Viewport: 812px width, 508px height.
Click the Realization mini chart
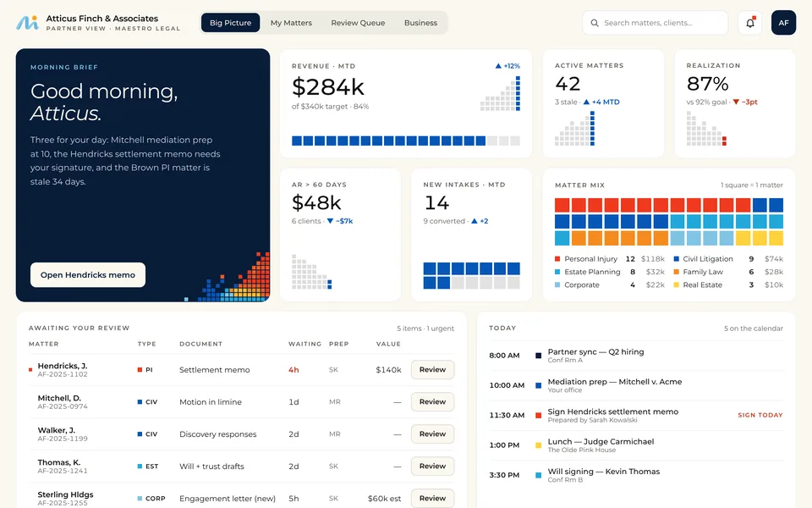(706, 129)
